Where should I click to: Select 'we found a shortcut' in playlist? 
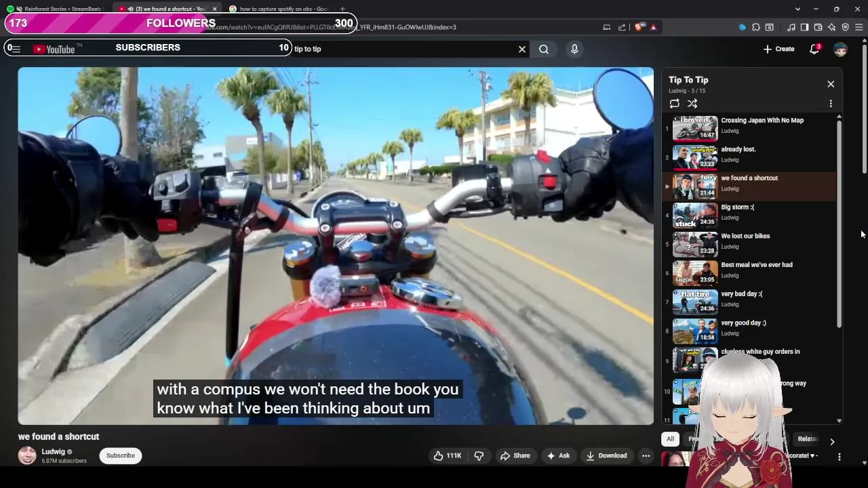pos(749,186)
